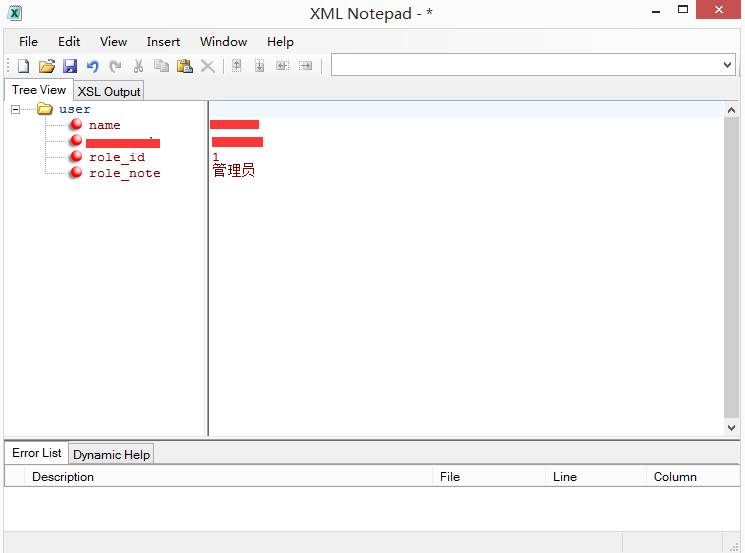Open the address combo box dropdown arrow
745x553 pixels.
727,65
